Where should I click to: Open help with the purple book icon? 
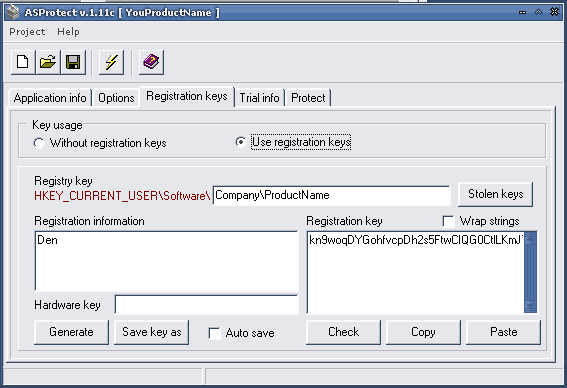tap(151, 62)
